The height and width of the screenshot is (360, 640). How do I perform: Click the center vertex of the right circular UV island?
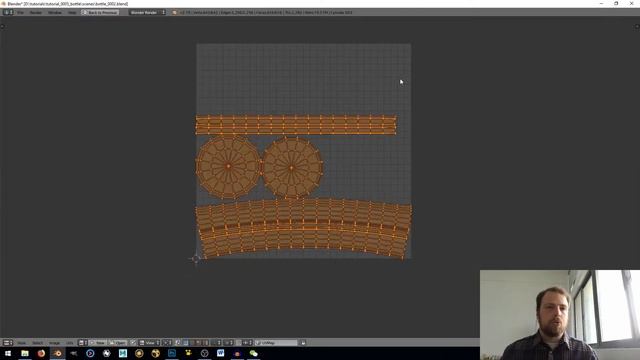(291, 167)
